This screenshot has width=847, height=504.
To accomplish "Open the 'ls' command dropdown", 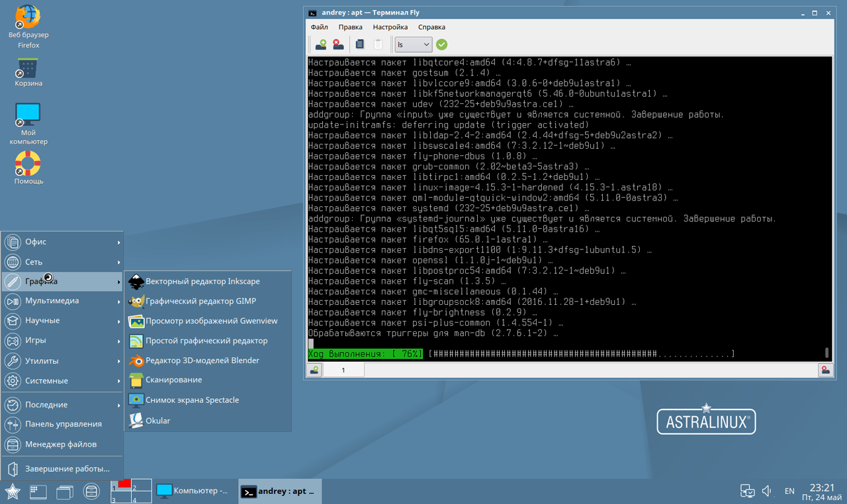I will 414,44.
